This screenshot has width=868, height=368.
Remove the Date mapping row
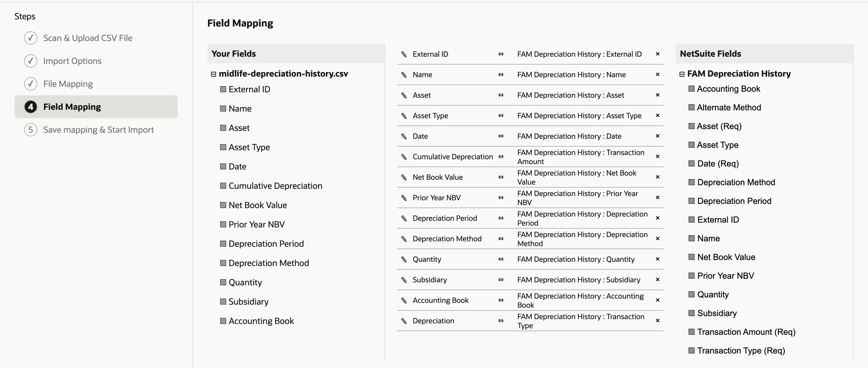[x=657, y=136]
